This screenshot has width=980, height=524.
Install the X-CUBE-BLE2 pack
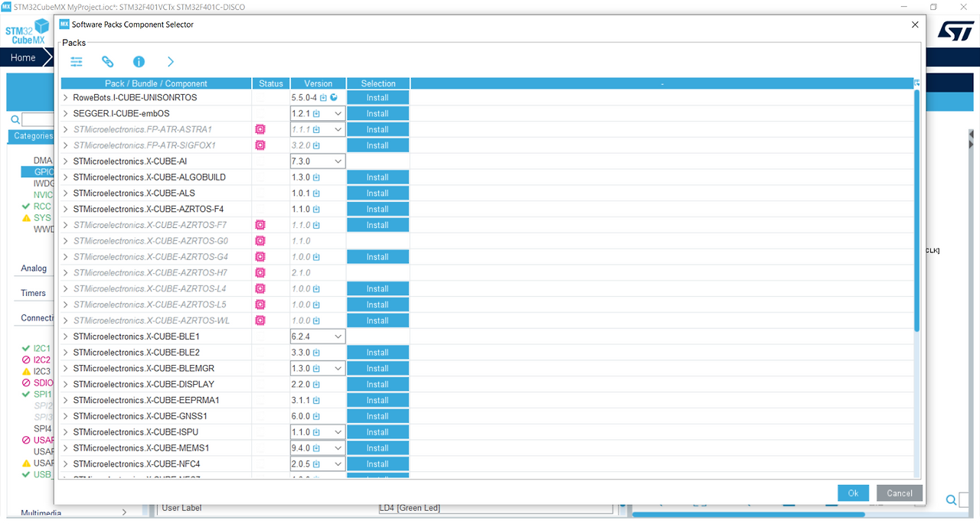(x=377, y=353)
